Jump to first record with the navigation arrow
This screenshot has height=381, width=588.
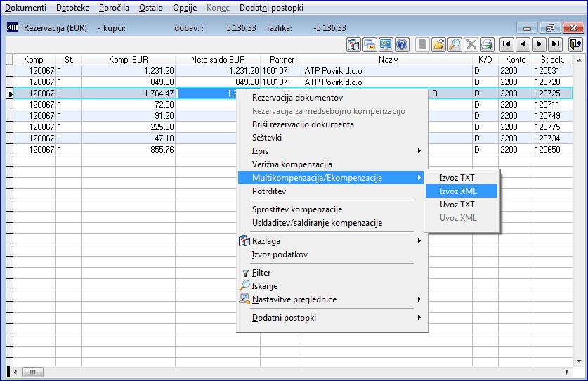(507, 45)
